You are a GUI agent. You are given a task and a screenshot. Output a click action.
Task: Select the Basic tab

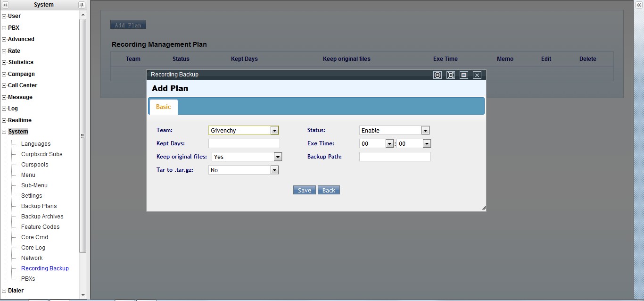[x=164, y=107]
